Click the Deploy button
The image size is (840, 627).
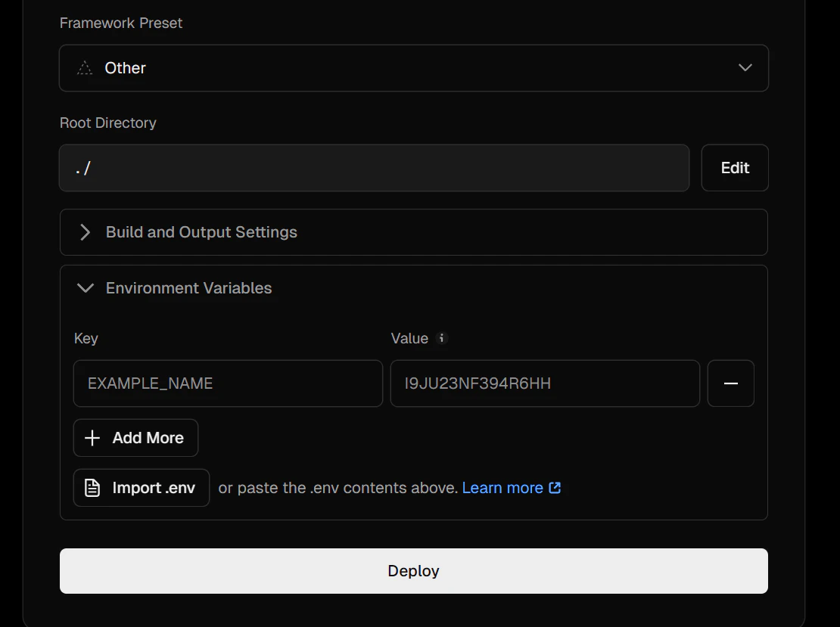tap(414, 571)
